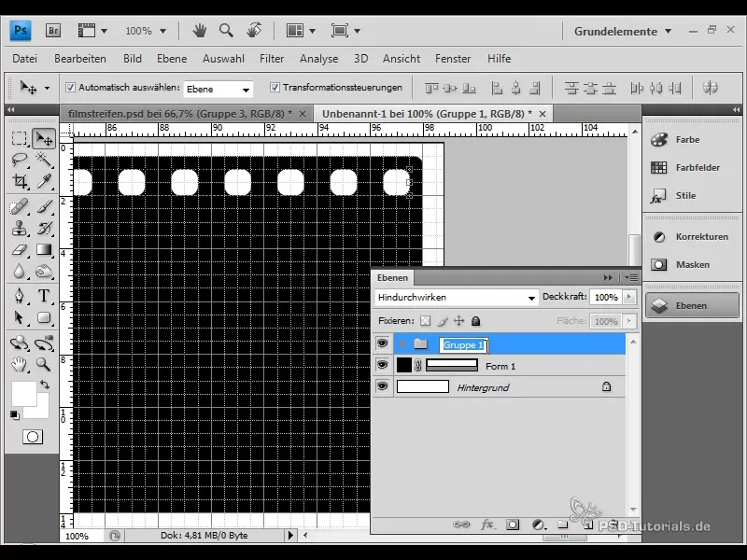Select the Lasso tool
The height and width of the screenshot is (560, 747).
pos(20,160)
